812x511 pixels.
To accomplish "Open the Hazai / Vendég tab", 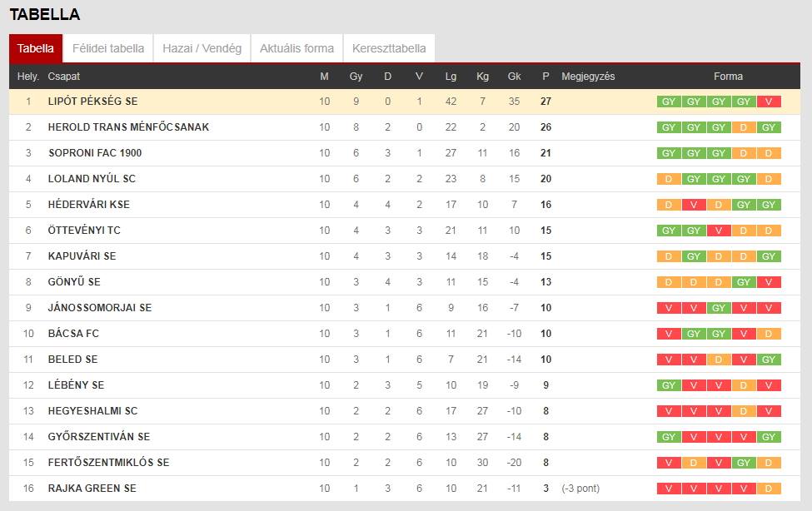I will [202, 48].
